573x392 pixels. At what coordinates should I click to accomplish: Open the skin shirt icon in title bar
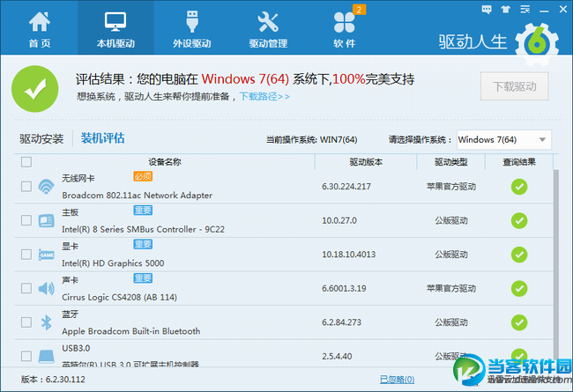pyautogui.click(x=506, y=10)
